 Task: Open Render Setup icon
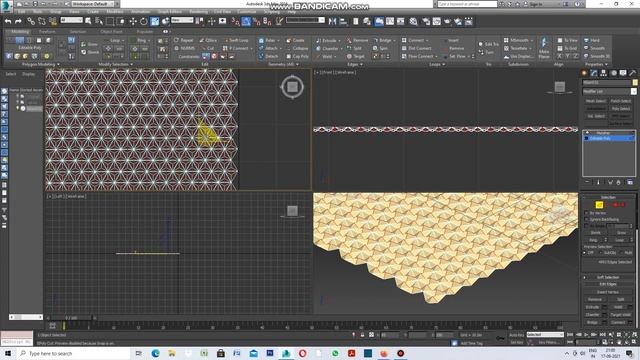426,21
